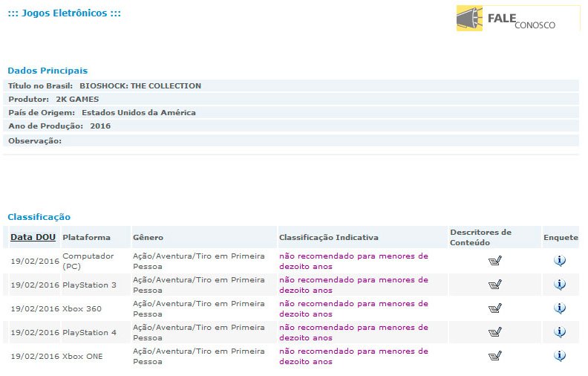The width and height of the screenshot is (588, 376).
Task: Click the Descritores de Conteúdo header
Action: (480, 237)
